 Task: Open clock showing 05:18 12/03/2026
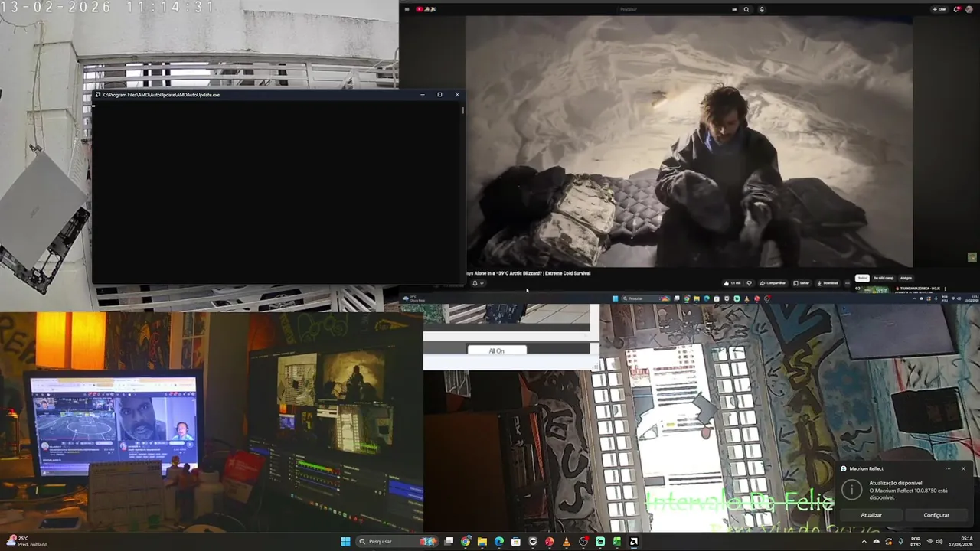961,541
